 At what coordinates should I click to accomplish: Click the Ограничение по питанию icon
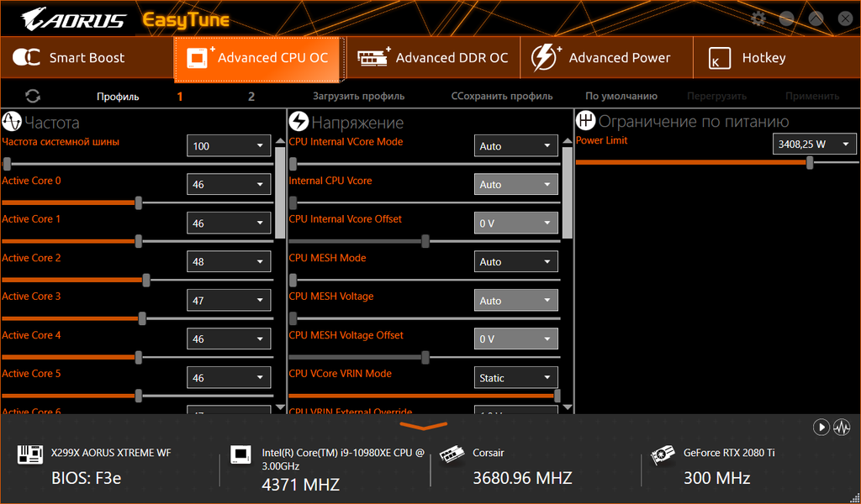click(x=586, y=121)
